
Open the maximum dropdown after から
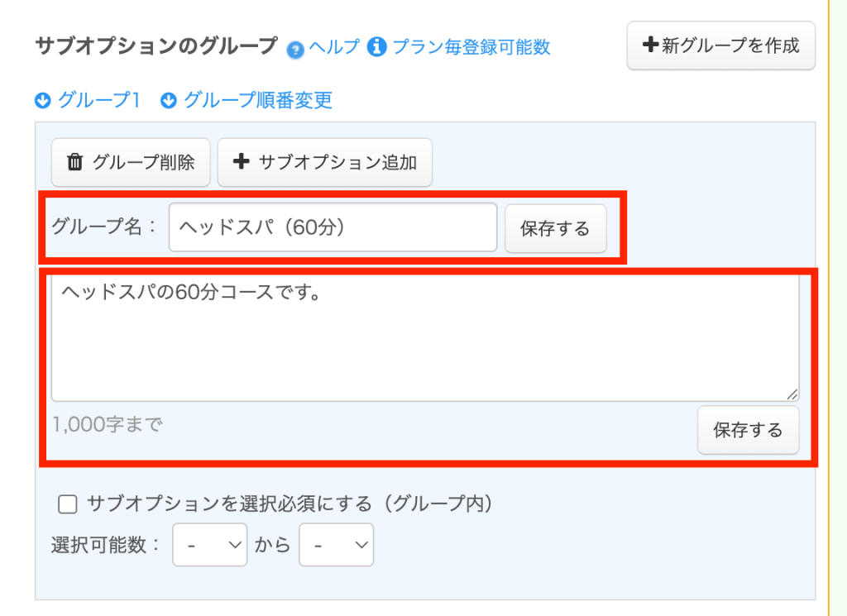[x=336, y=545]
